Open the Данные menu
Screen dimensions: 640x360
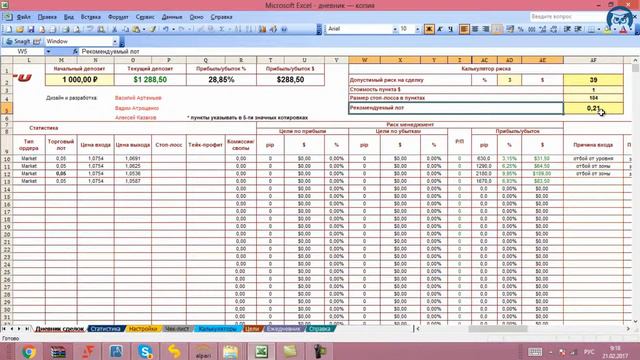pos(172,17)
